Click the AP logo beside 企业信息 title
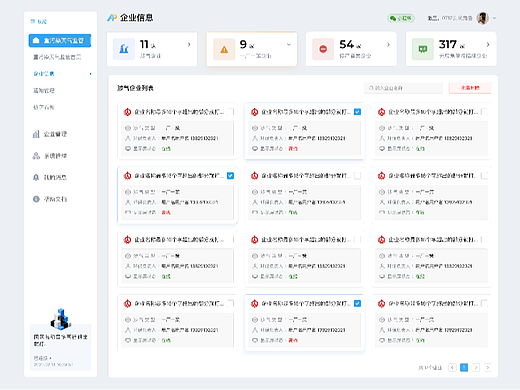This screenshot has height=390, width=520. coord(112,18)
